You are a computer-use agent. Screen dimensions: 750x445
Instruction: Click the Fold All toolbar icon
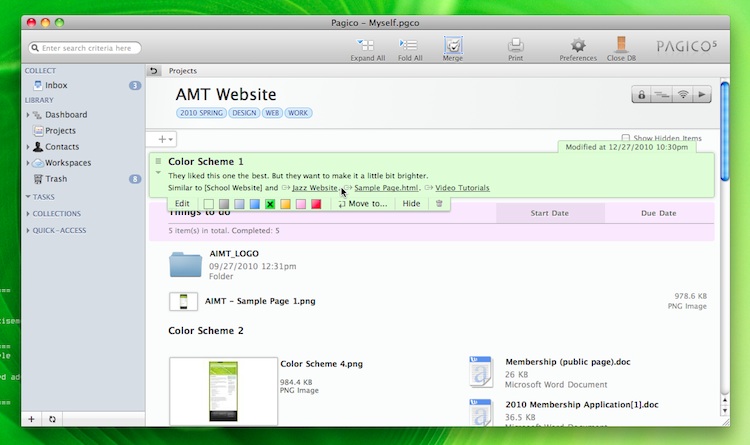pyautogui.click(x=409, y=45)
